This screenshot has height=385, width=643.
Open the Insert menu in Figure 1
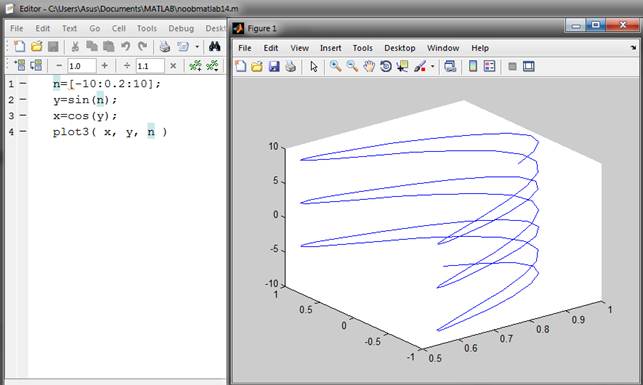[x=331, y=48]
